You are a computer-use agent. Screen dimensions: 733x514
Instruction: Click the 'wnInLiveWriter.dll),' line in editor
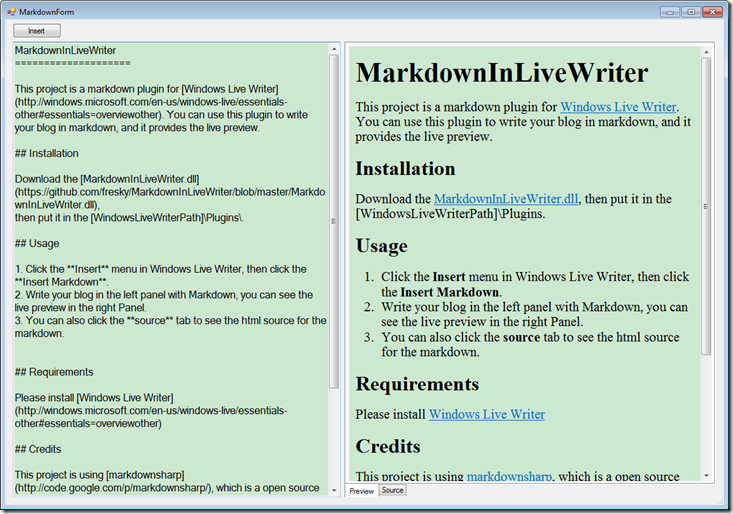57,205
